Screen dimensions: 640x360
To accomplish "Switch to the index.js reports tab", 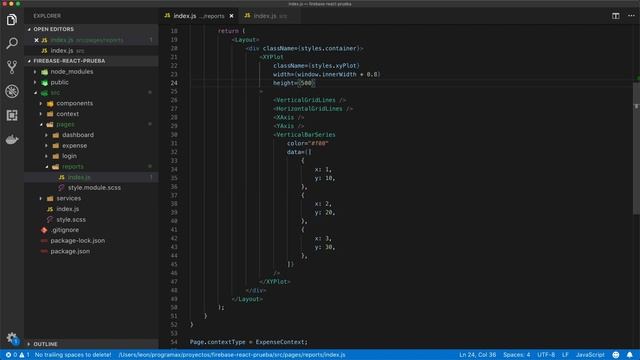I will (x=199, y=16).
